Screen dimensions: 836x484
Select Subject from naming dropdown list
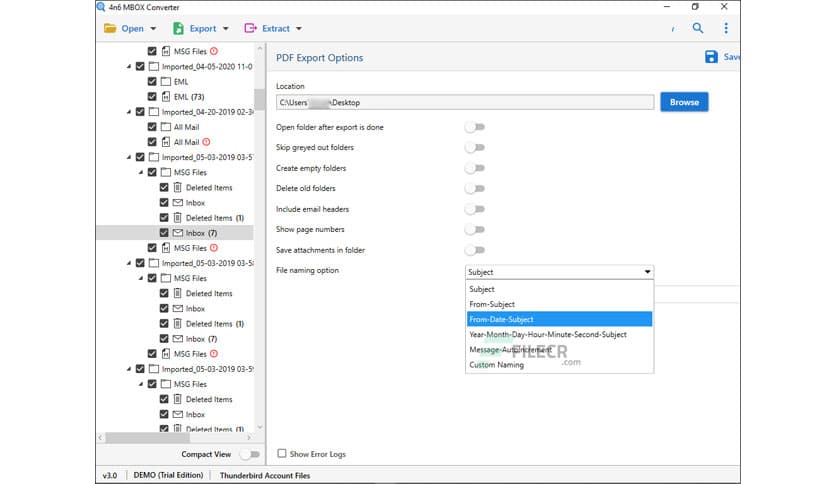click(559, 289)
